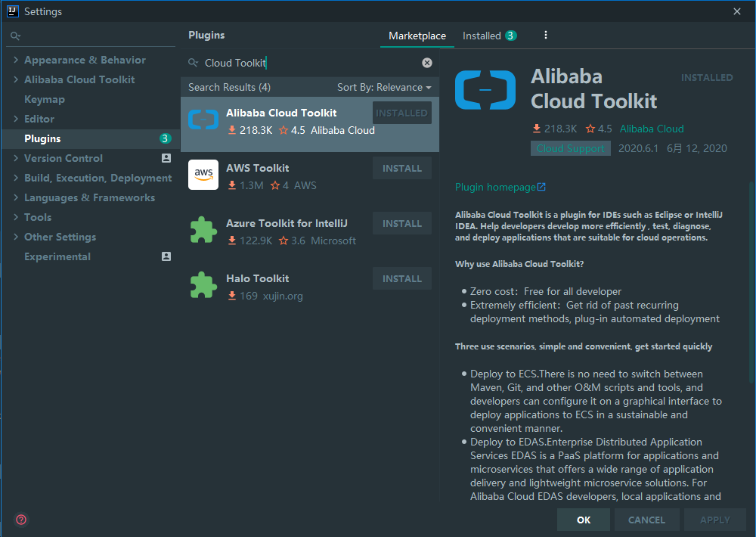Click the Experimental profile icon
756x537 pixels.
click(166, 256)
